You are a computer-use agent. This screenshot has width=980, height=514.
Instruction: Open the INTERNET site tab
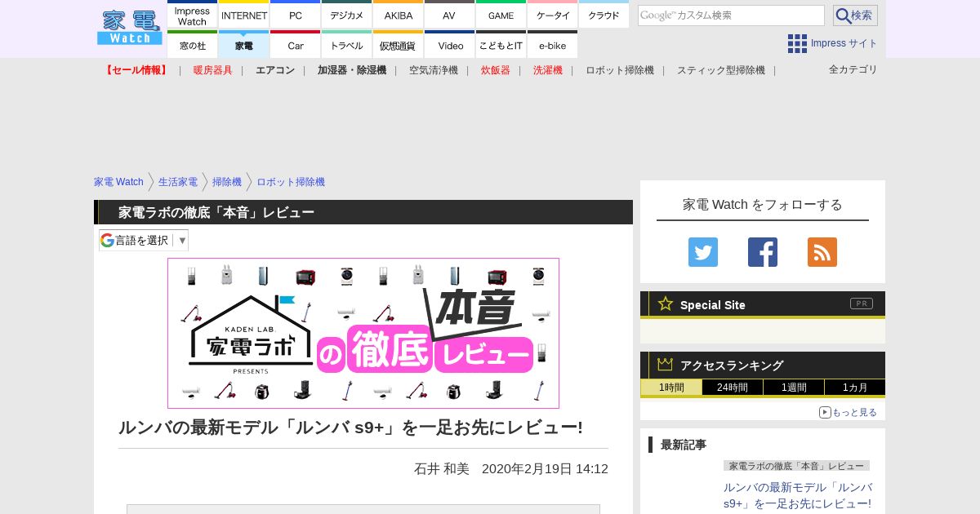tap(244, 16)
